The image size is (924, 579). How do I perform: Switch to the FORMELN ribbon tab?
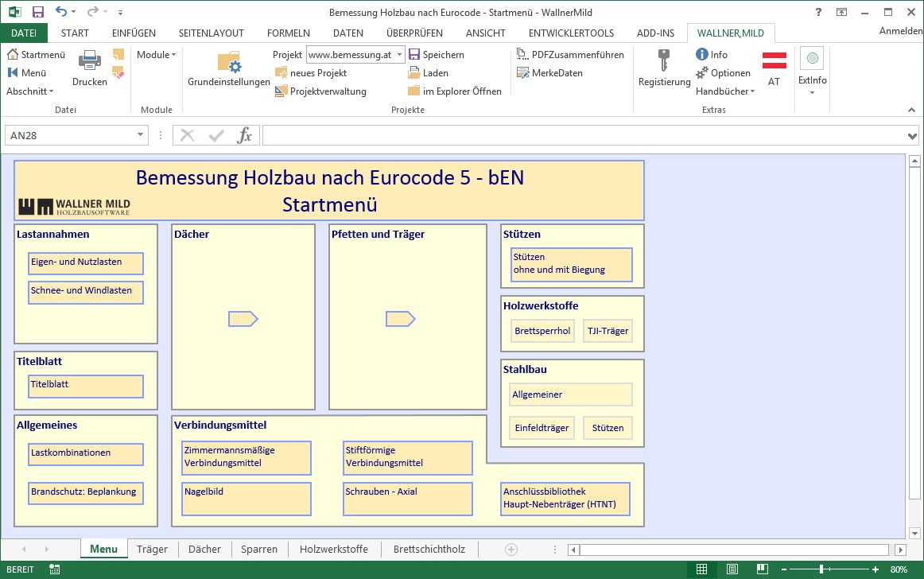pos(288,33)
